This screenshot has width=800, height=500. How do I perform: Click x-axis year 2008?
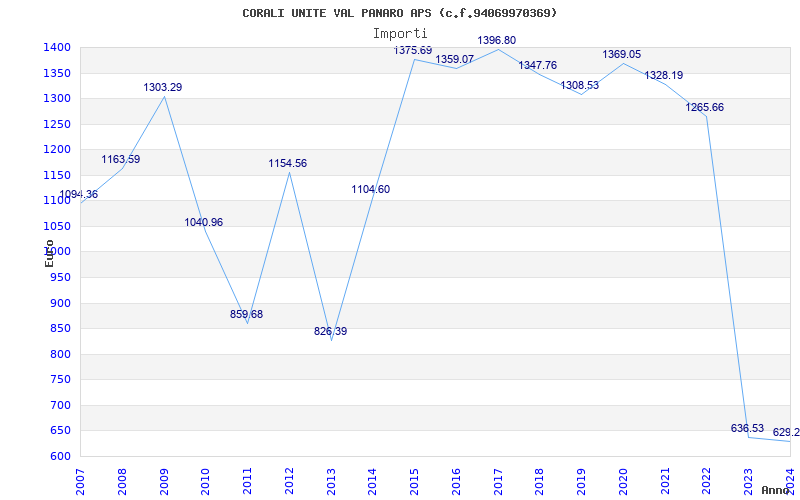122,482
